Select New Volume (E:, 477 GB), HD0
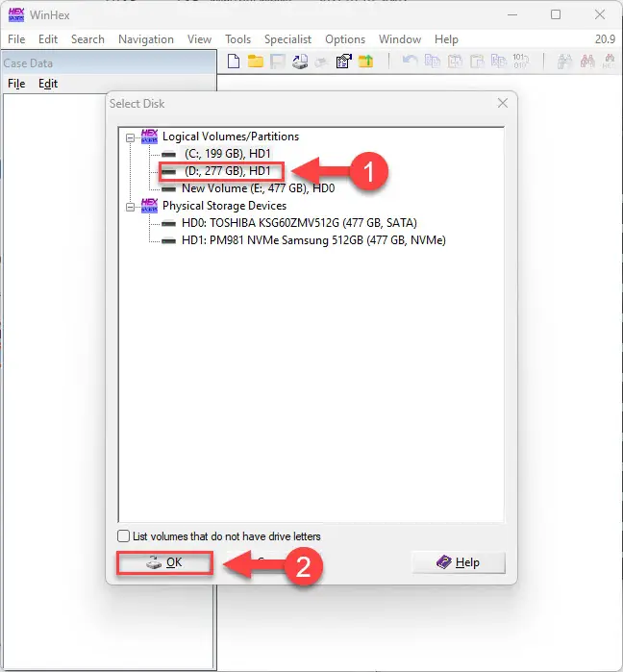The height and width of the screenshot is (672, 623). pyautogui.click(x=259, y=188)
